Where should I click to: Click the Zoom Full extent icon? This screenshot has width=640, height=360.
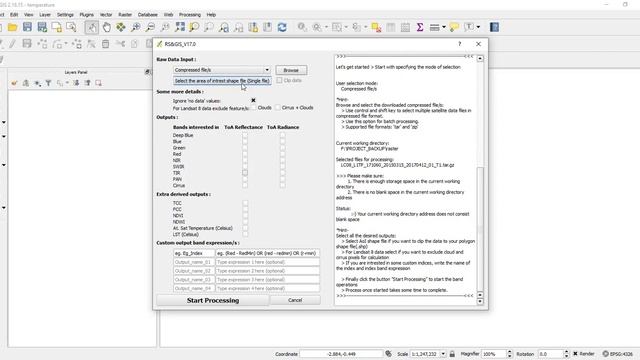pos(180,27)
